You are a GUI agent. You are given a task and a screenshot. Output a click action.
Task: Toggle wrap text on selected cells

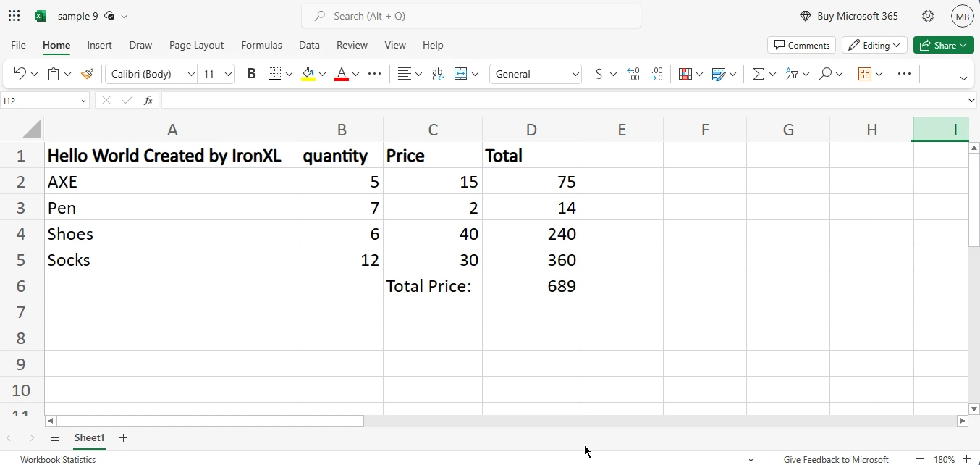pyautogui.click(x=438, y=74)
